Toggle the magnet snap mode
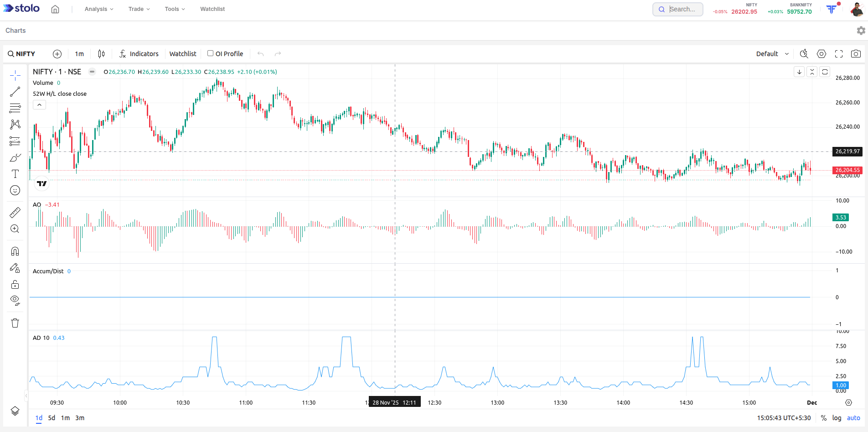This screenshot has height=432, width=868. tap(15, 250)
